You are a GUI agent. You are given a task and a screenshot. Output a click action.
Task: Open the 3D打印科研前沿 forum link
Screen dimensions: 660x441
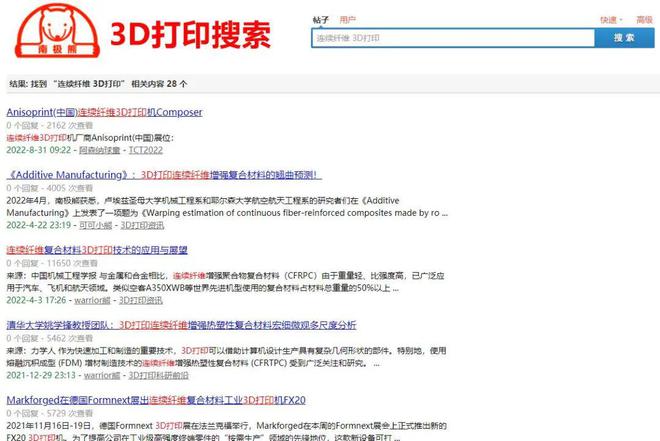point(158,375)
